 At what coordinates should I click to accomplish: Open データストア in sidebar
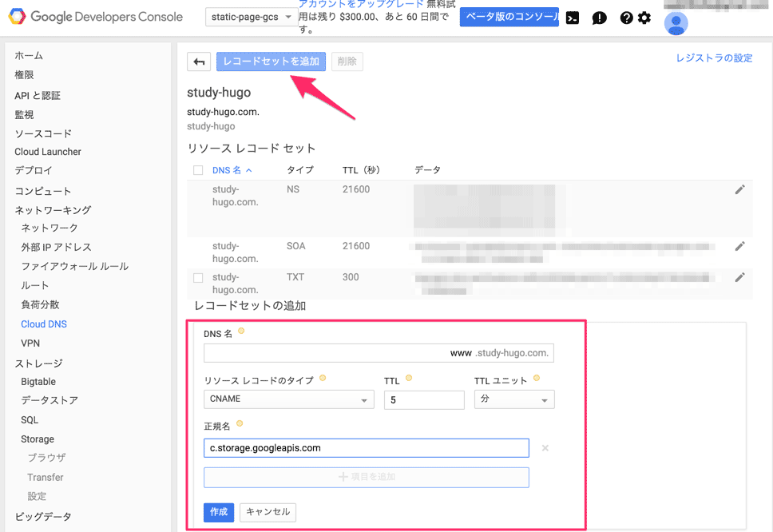(x=50, y=400)
